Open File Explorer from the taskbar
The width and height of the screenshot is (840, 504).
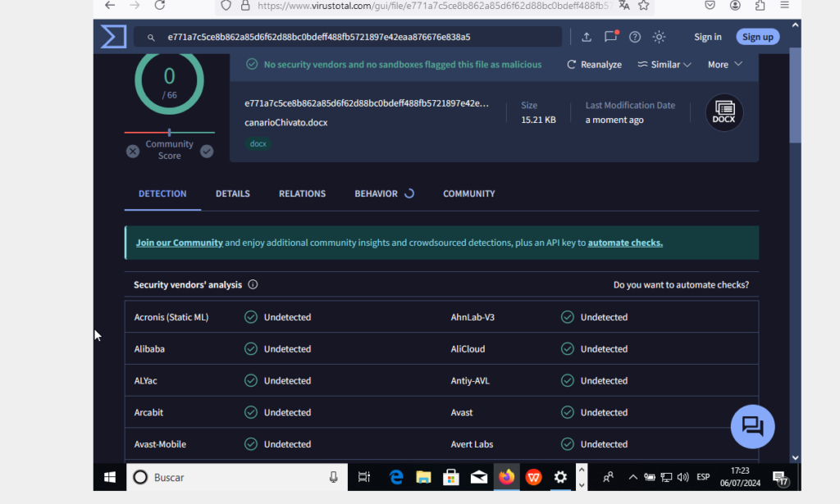(423, 477)
